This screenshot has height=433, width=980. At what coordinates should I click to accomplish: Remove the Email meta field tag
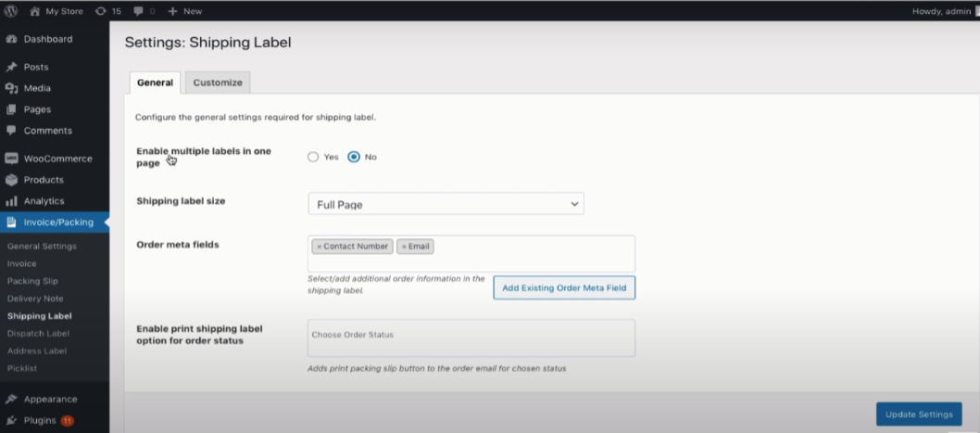(x=404, y=247)
